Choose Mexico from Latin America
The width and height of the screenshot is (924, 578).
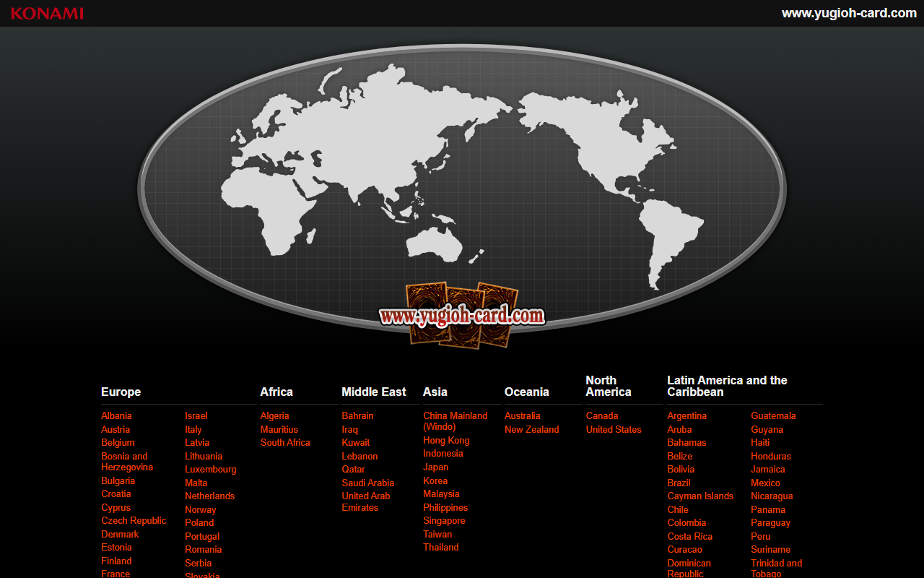coord(765,483)
